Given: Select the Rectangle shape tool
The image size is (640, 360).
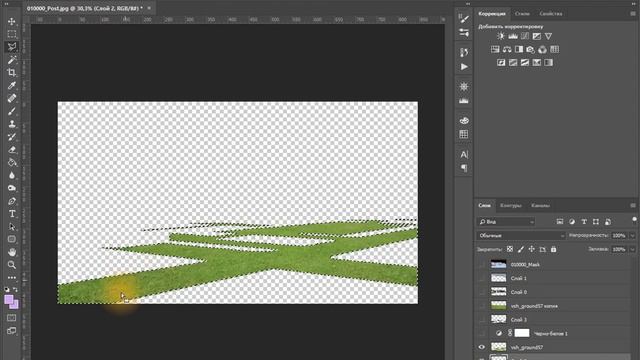Looking at the screenshot, I should [x=11, y=239].
